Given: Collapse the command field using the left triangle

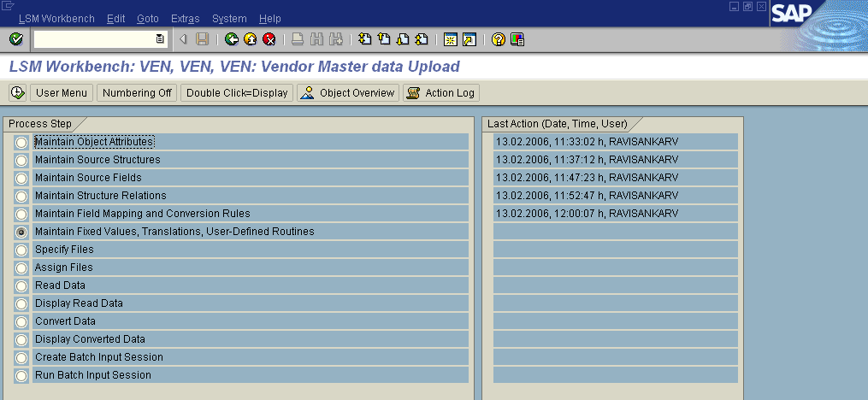Looking at the screenshot, I should click(x=183, y=39).
